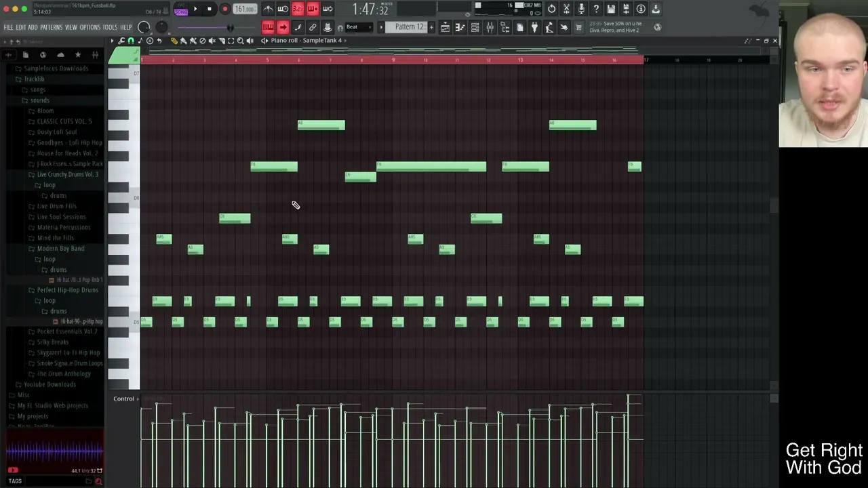Select the piano roll select tool

[x=231, y=41]
